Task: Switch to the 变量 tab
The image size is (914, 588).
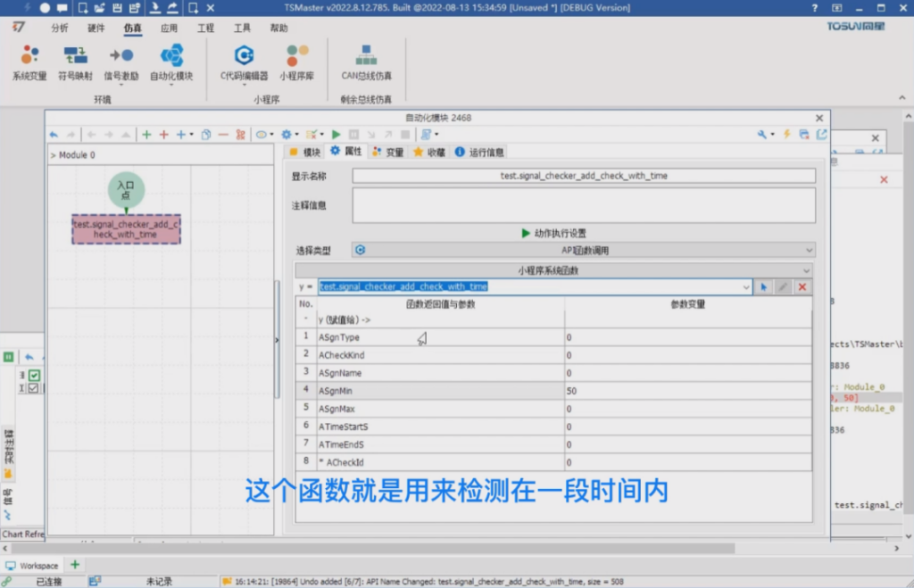Action: [x=388, y=152]
